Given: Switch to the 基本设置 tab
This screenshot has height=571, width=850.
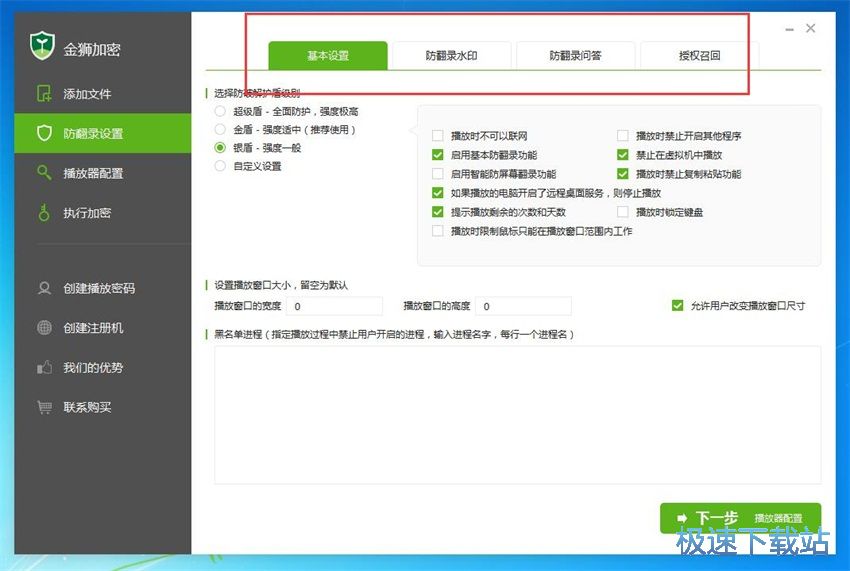Looking at the screenshot, I should [x=328, y=55].
